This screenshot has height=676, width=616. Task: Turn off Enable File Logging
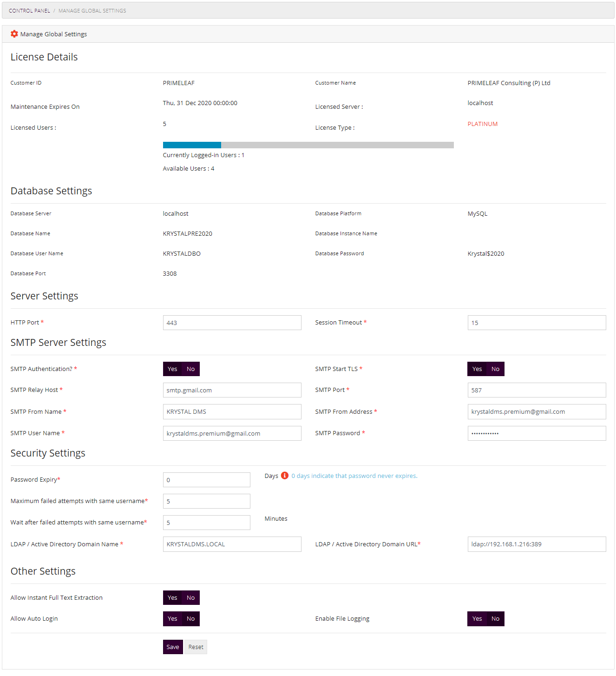point(495,619)
